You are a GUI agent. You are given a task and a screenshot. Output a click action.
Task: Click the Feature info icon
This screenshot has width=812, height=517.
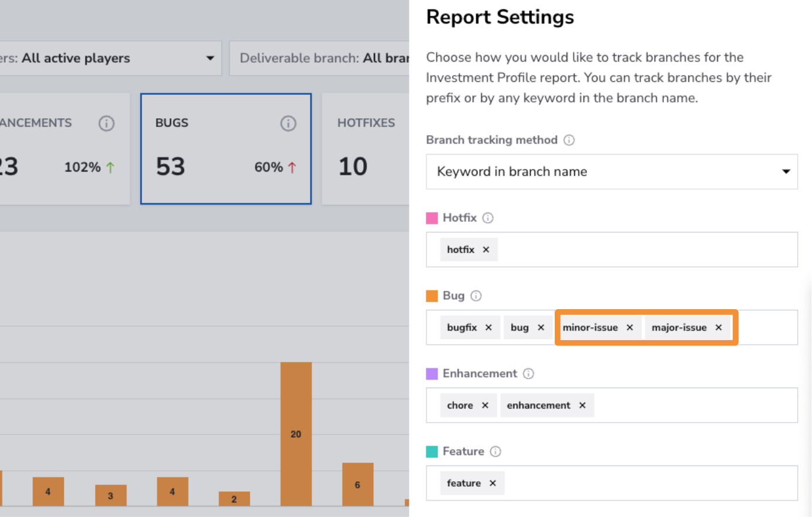pos(496,451)
